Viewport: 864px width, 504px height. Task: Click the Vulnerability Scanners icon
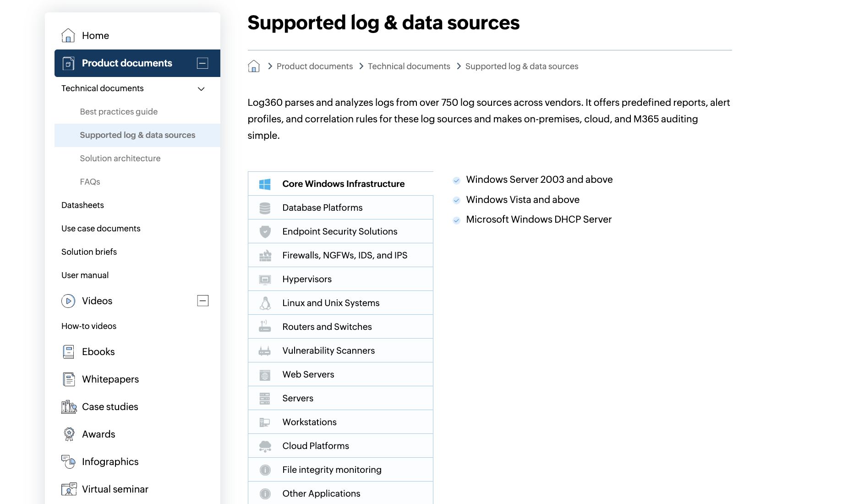pyautogui.click(x=265, y=351)
